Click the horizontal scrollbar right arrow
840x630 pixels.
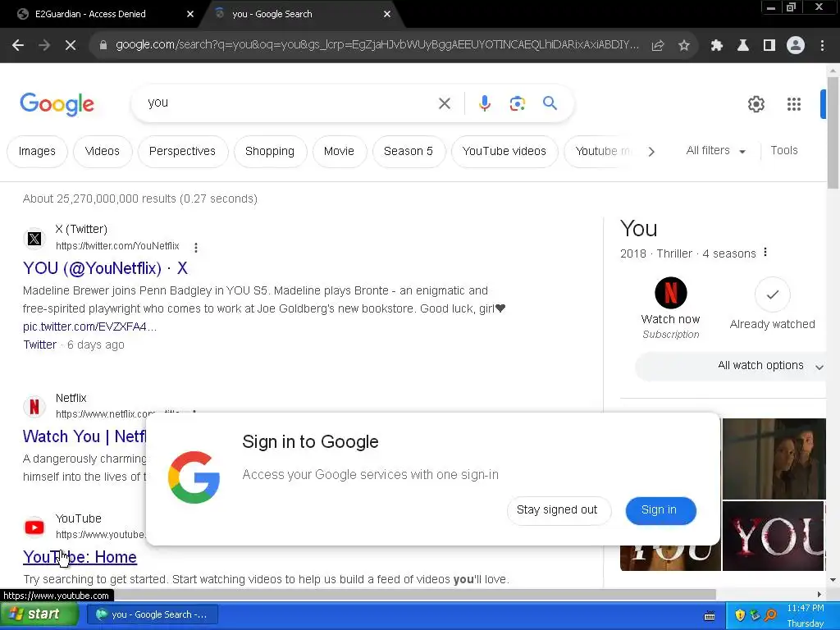[819, 594]
